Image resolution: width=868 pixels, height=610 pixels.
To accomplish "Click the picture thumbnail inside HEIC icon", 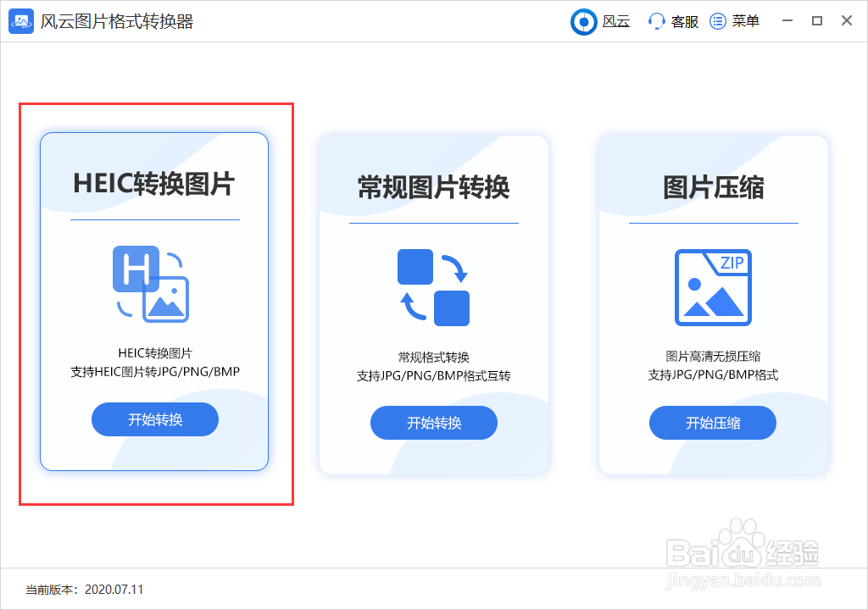I will [x=164, y=298].
